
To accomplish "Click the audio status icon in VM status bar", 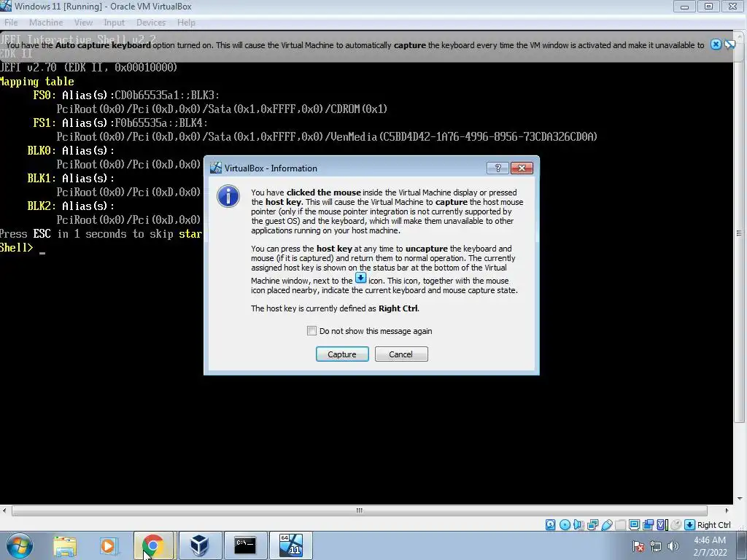I will tap(578, 525).
